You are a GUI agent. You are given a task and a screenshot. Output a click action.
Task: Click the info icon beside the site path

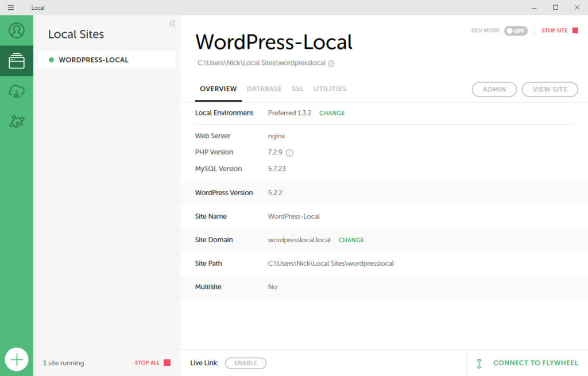tap(330, 64)
